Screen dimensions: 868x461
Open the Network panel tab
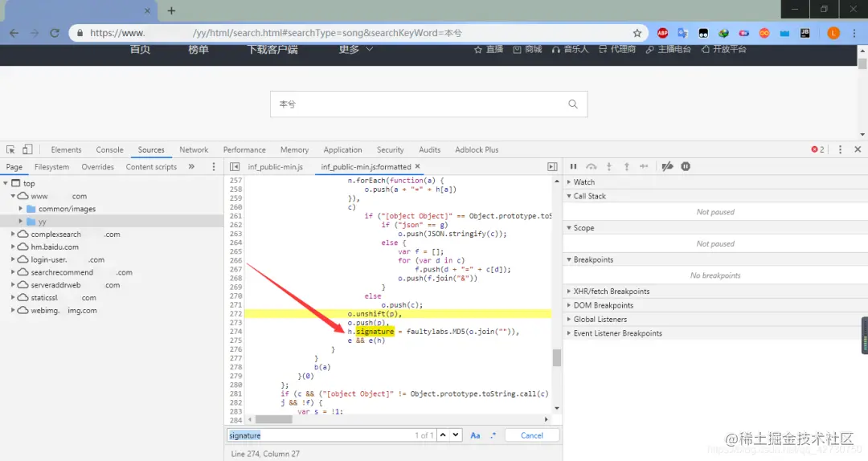tap(194, 149)
